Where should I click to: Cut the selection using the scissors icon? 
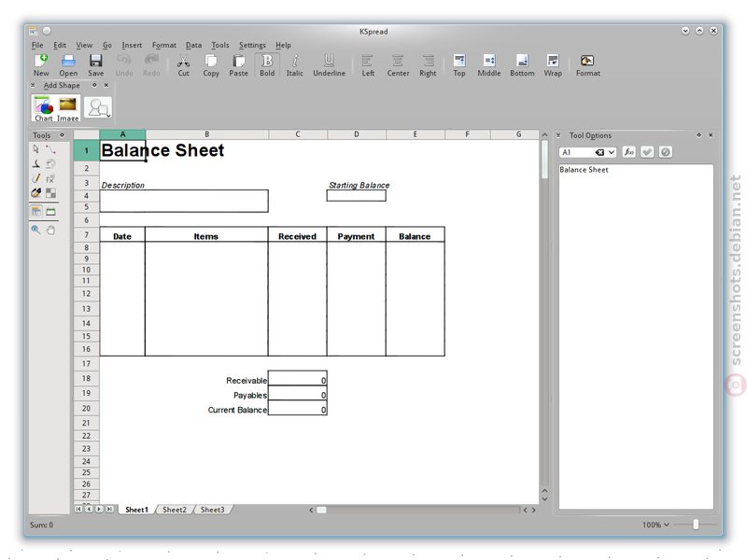coord(183,65)
